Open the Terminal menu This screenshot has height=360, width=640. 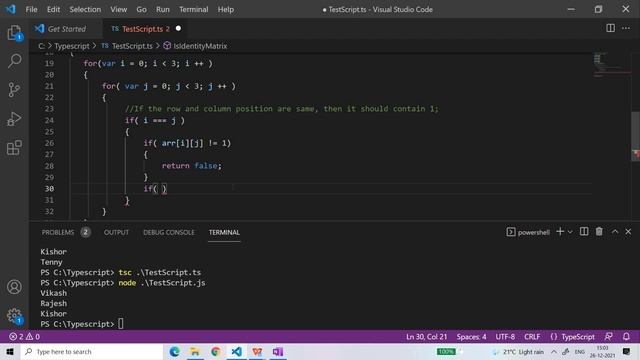click(x=193, y=9)
